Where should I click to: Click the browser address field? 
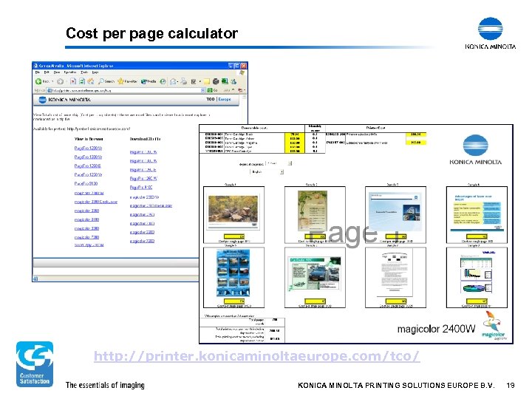[124, 90]
